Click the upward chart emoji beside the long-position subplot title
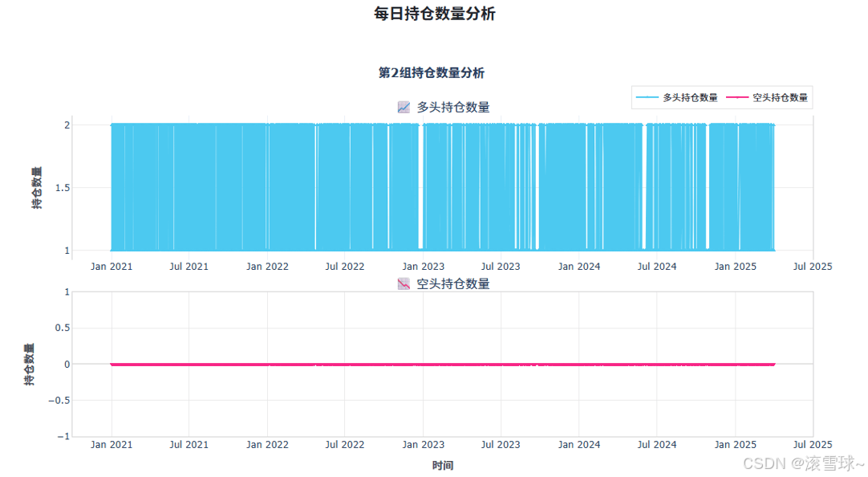Viewport: 868px width, 477px height. pyautogui.click(x=404, y=108)
